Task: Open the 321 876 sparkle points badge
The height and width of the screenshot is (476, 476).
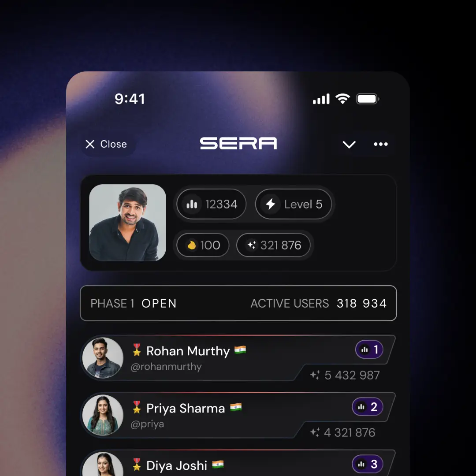Action: (x=274, y=245)
